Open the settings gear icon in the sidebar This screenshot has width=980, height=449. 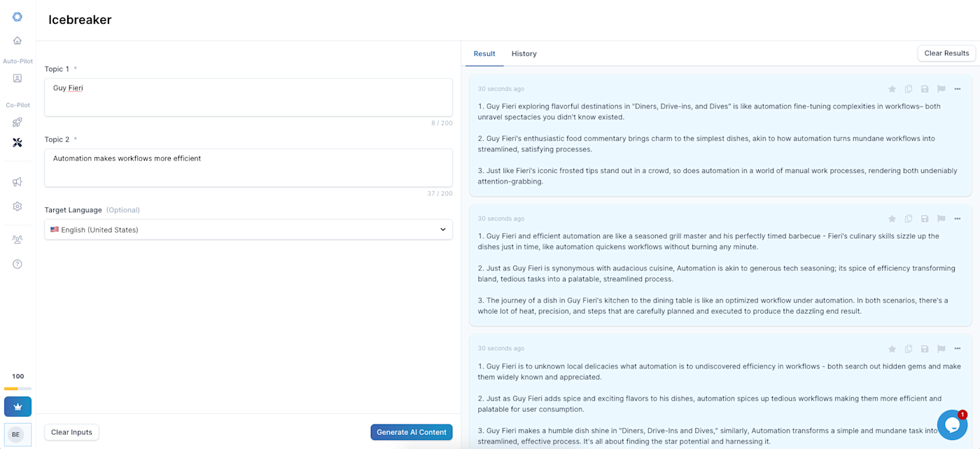coord(17,207)
